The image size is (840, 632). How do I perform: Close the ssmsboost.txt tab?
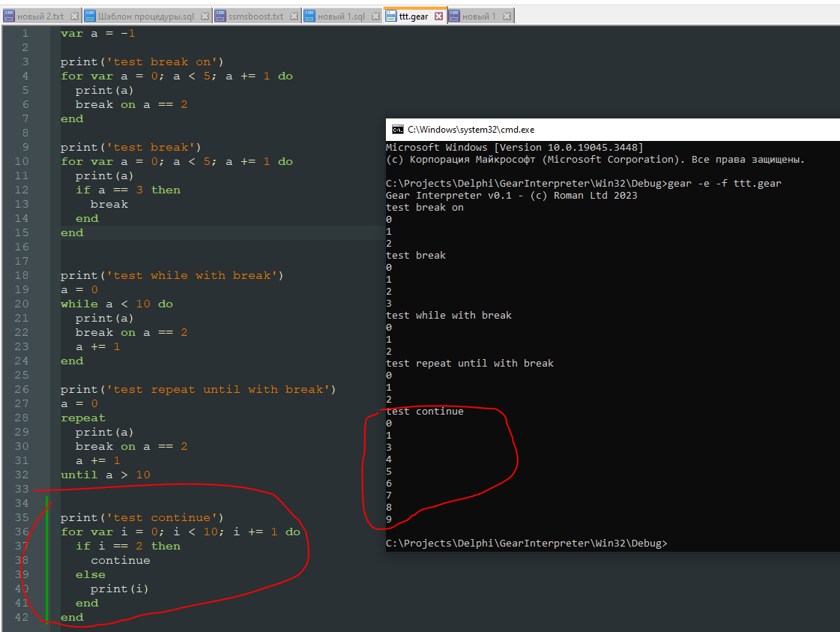click(294, 16)
